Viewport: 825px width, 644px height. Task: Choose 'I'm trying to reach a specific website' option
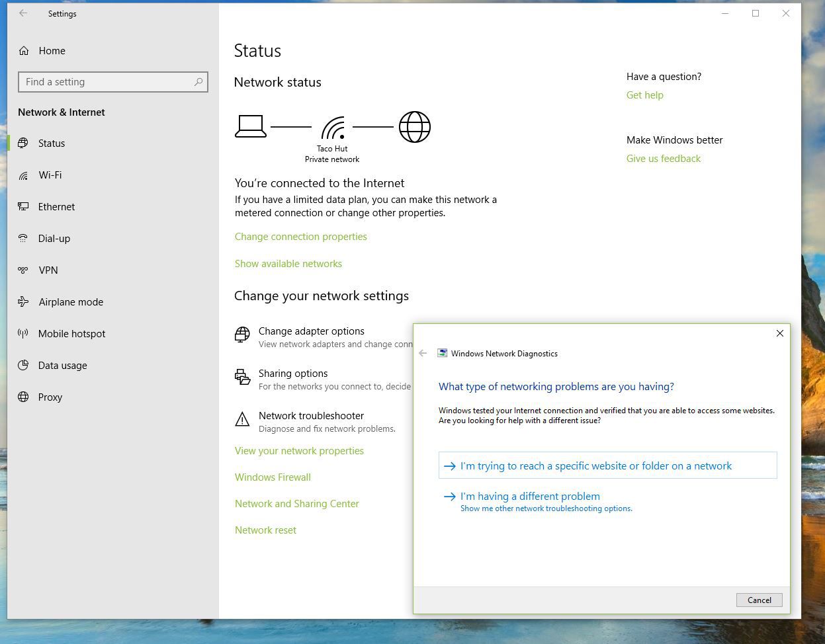click(x=595, y=466)
